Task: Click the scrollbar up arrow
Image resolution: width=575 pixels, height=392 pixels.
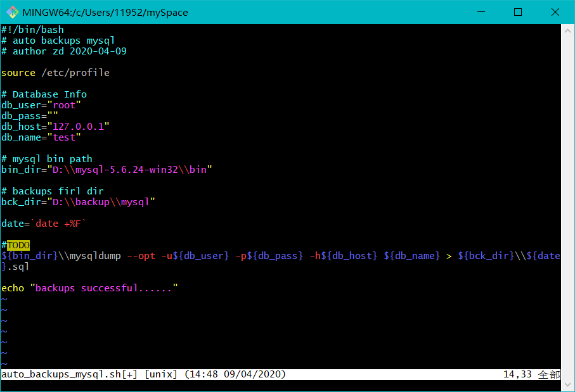Action: pos(567,31)
